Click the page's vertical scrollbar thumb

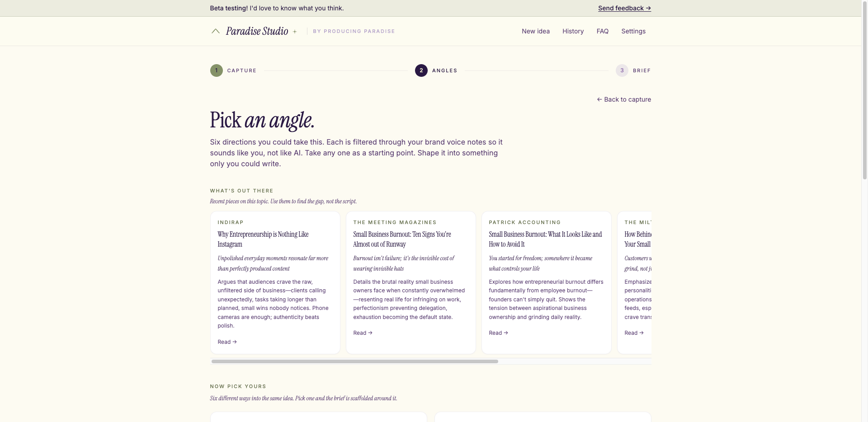(x=865, y=90)
